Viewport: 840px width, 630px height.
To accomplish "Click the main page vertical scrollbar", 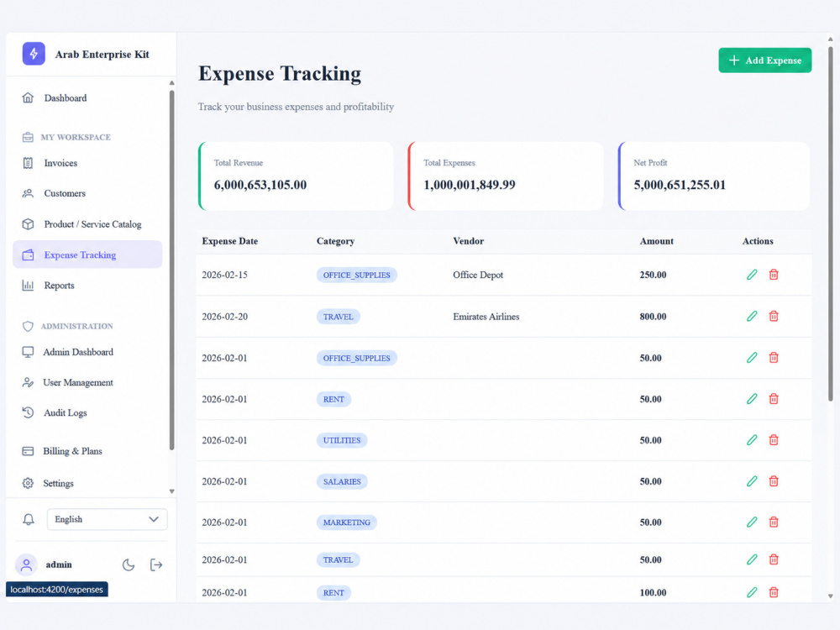I will [831, 223].
